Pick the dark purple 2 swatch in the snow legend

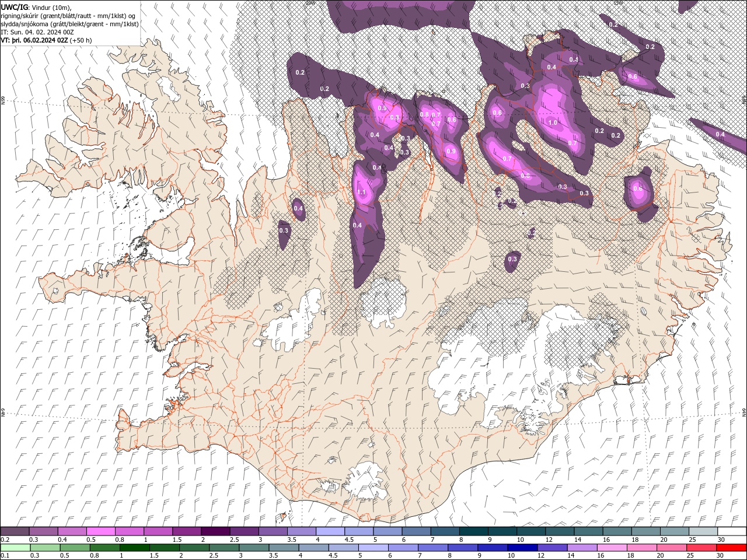pos(215,531)
